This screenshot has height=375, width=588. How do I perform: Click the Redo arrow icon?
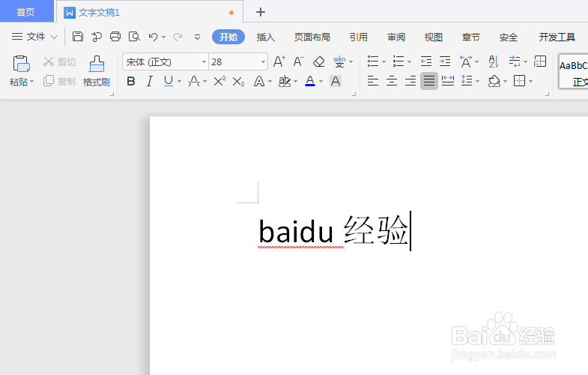[x=178, y=37]
